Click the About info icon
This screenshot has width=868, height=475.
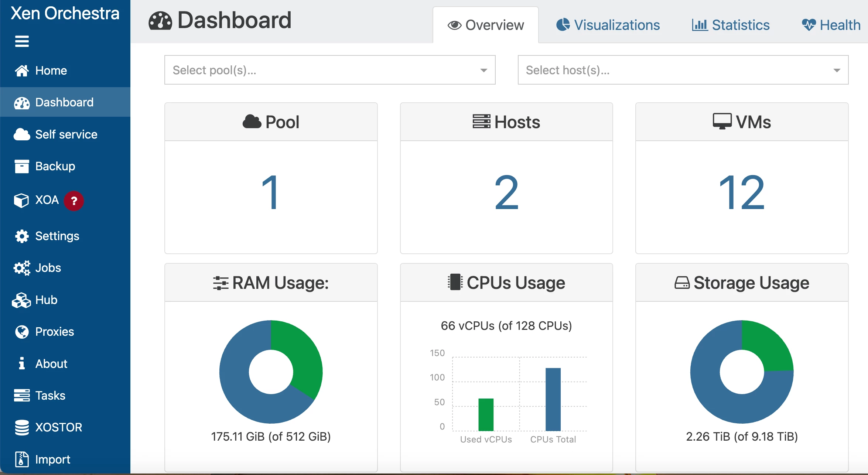click(x=22, y=363)
